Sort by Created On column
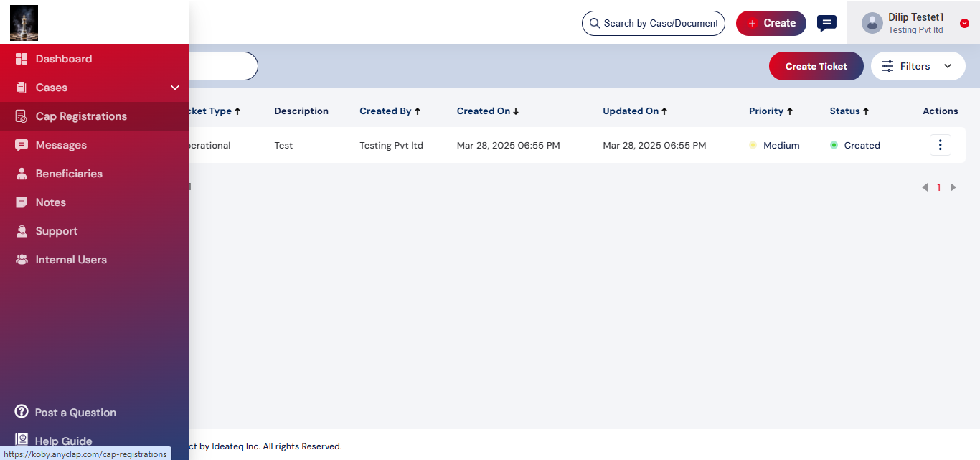 (x=488, y=111)
